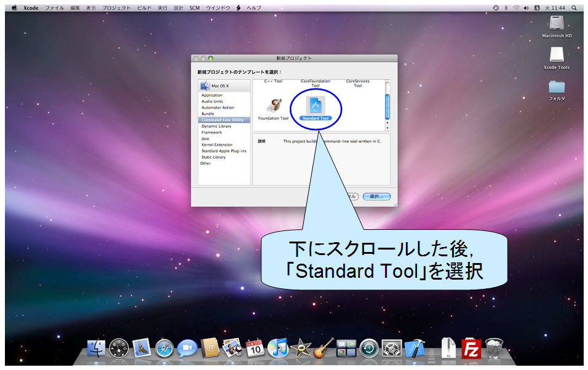Open iMovie star icon in Dock
The width and height of the screenshot is (588, 370).
[300, 348]
